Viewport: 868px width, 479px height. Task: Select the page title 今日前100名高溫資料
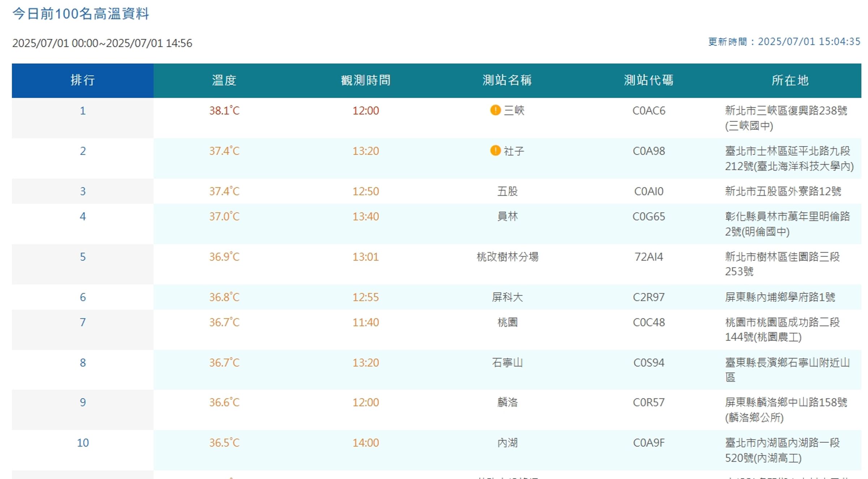click(x=81, y=14)
